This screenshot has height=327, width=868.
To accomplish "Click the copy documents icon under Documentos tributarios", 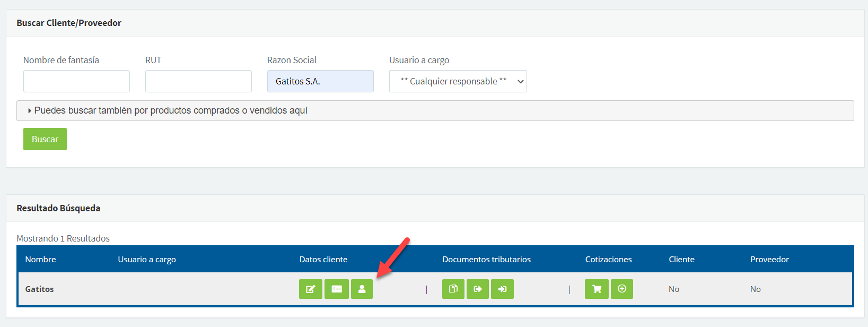I will click(453, 289).
